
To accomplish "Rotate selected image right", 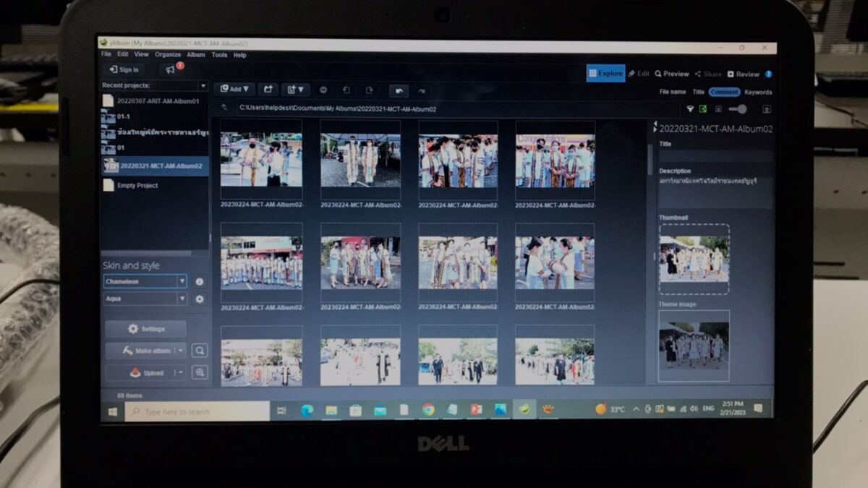I will pyautogui.click(x=369, y=90).
